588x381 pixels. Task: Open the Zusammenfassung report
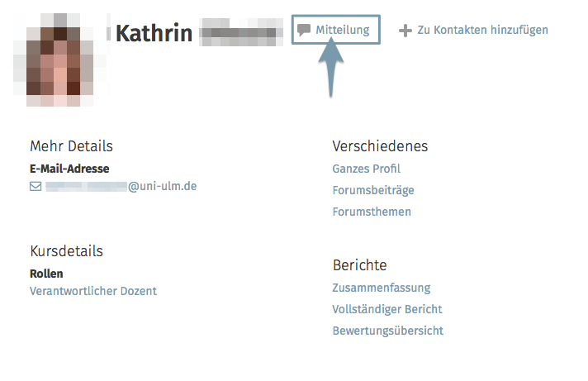[x=382, y=288]
